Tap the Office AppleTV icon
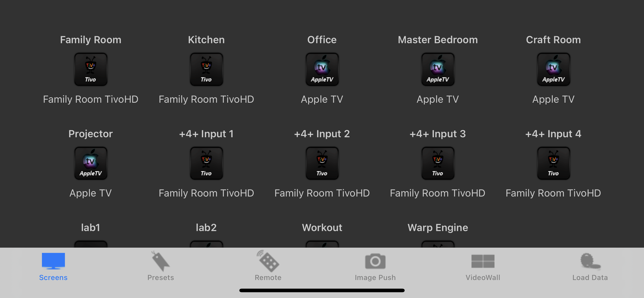 pyautogui.click(x=322, y=69)
